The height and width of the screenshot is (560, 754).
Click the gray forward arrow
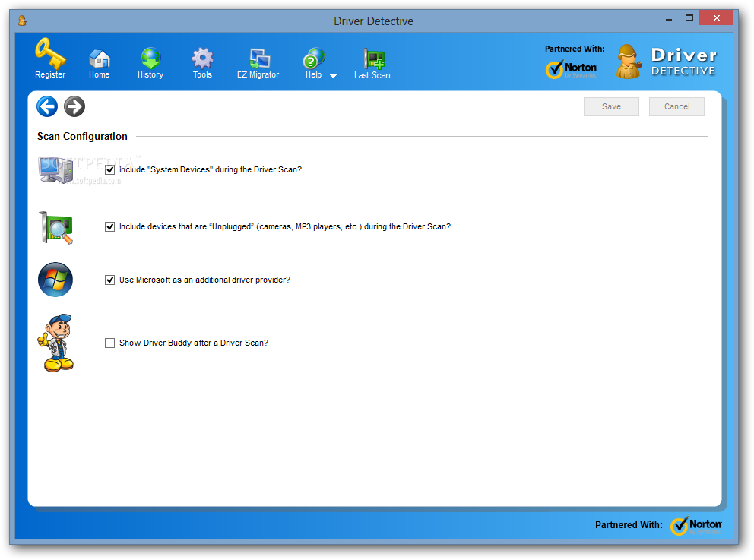(74, 106)
